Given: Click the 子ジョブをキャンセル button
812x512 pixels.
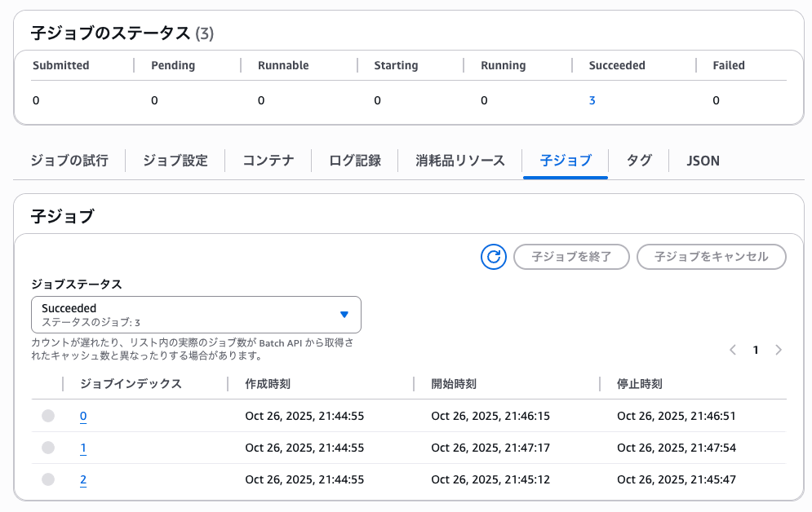Looking at the screenshot, I should [x=711, y=257].
